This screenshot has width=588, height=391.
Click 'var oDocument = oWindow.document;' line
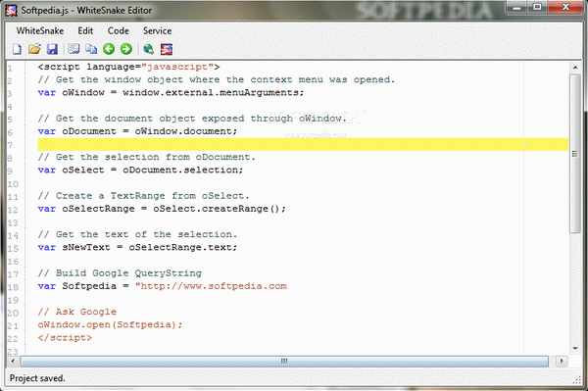coord(137,131)
